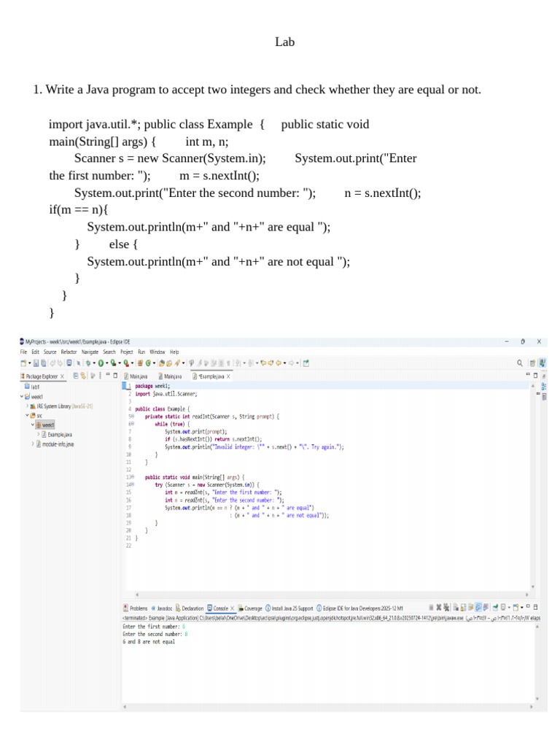Click the New Java Package icon
The width and height of the screenshot is (560, 747).
pyautogui.click(x=141, y=363)
